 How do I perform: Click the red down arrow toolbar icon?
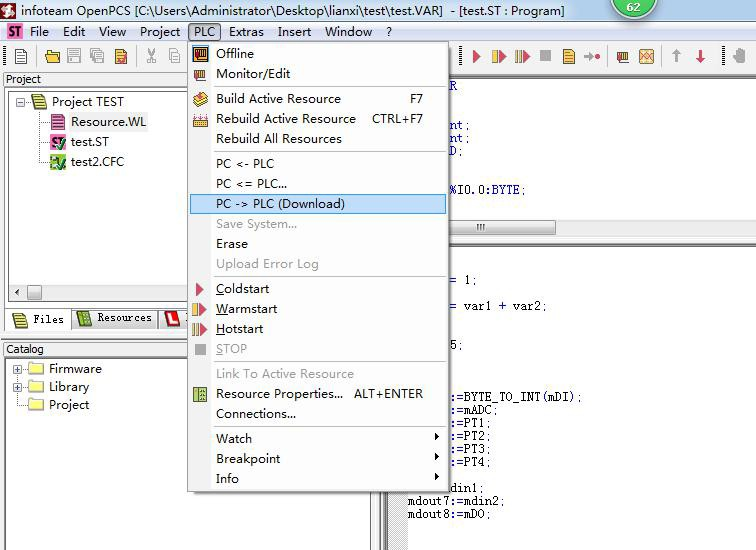[x=700, y=57]
